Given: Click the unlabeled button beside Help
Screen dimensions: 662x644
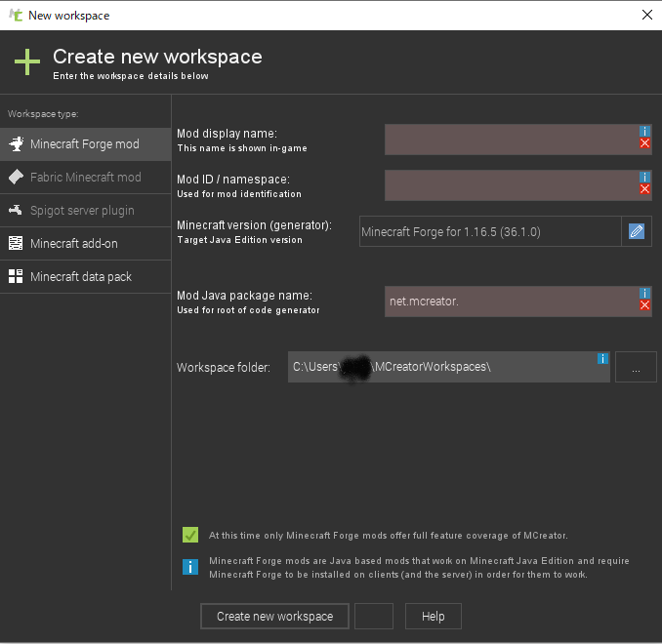Looking at the screenshot, I should [374, 617].
